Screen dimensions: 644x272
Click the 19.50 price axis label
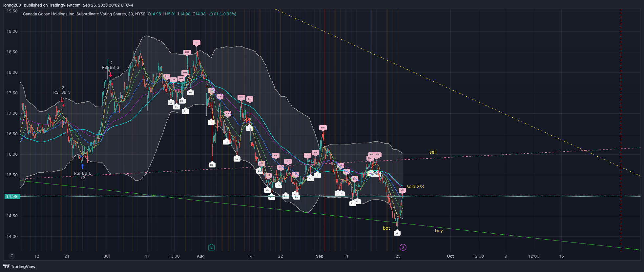pos(12,11)
